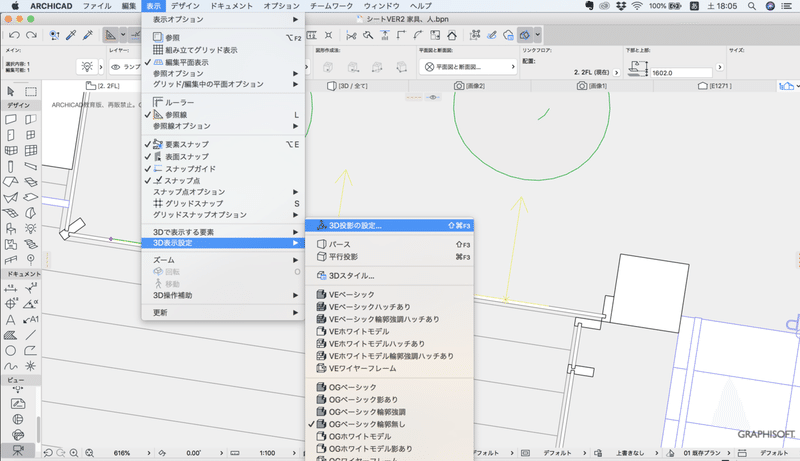Open 3Dスタイル... settings
This screenshot has height=461, width=800.
pos(389,276)
